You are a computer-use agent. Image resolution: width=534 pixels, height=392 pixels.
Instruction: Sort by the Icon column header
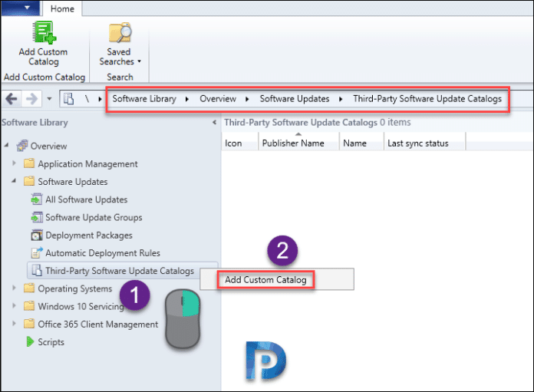coord(239,143)
